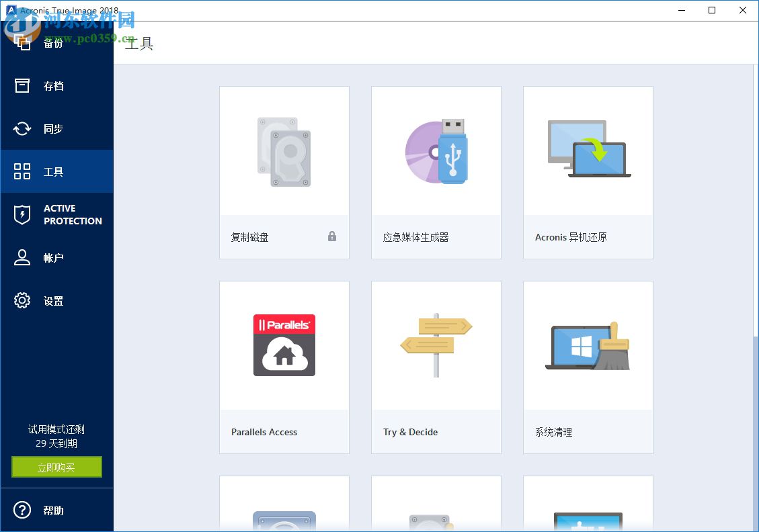Viewport: 759px width, 532px height.
Task: Open the 应急媒体生成器 rescue media builder
Action: click(x=436, y=171)
